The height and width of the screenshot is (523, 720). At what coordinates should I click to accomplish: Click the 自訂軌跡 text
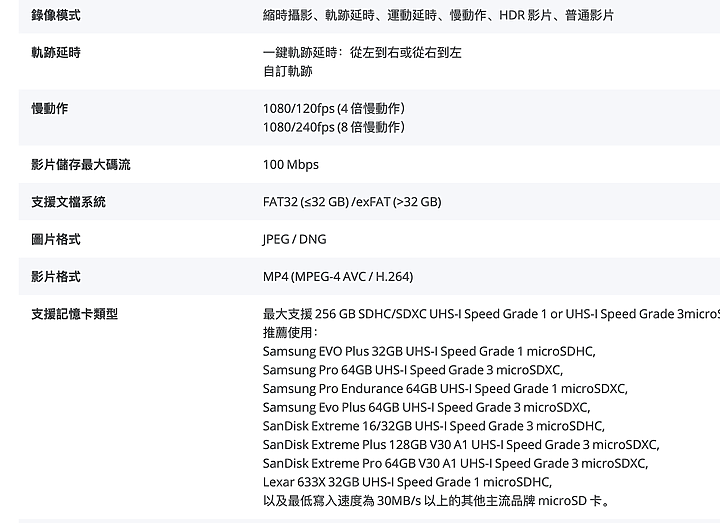pyautogui.click(x=287, y=71)
